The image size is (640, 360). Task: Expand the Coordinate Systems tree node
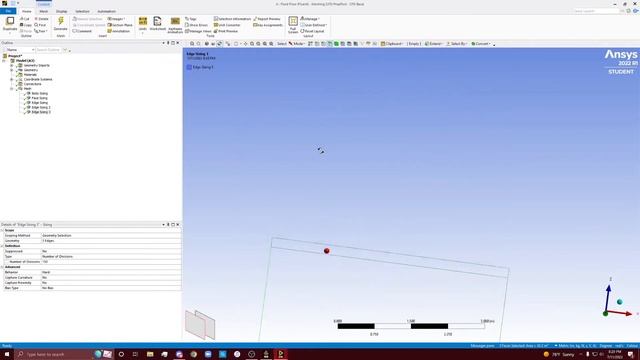point(12,79)
